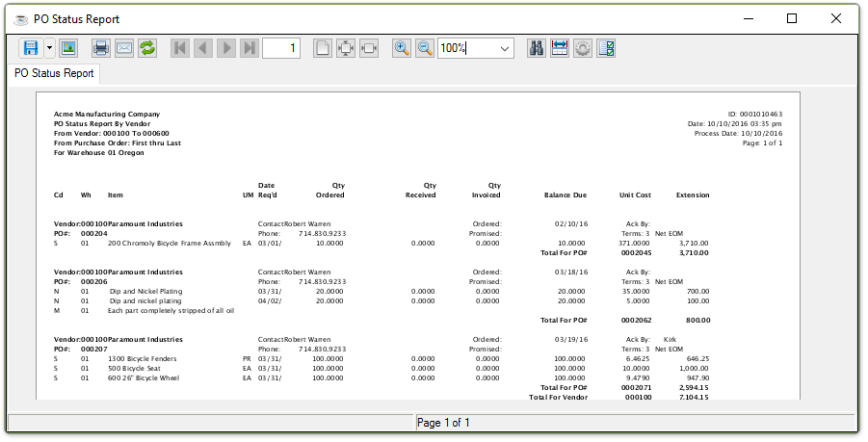This screenshot has width=868, height=442.
Task: Click the report ID 0001010463
Action: [x=761, y=114]
